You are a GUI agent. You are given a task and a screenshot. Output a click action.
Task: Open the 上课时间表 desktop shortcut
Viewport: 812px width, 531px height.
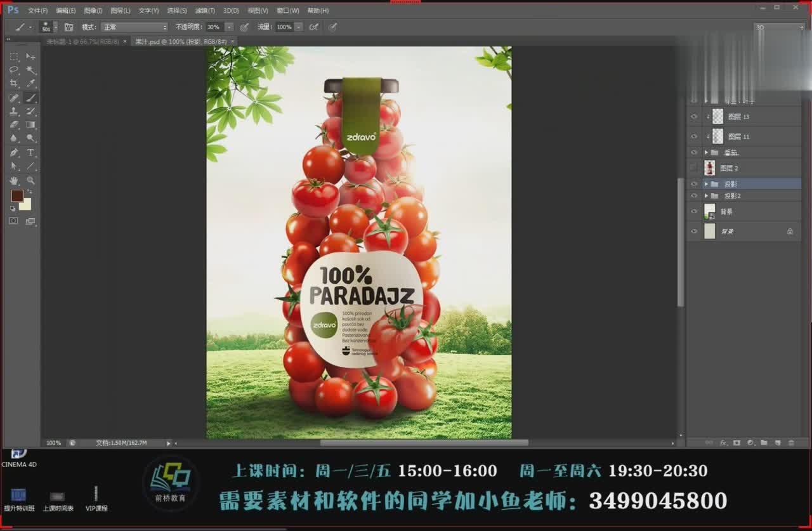pos(58,501)
